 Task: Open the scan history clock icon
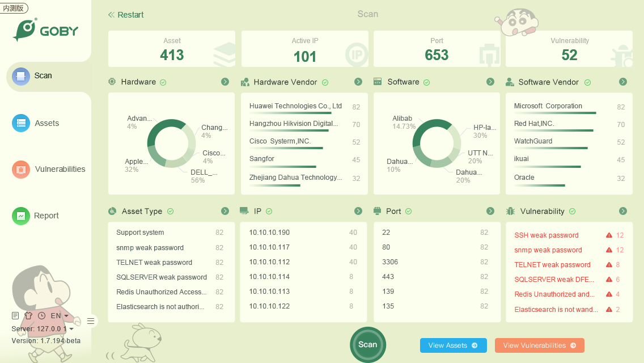[41, 315]
